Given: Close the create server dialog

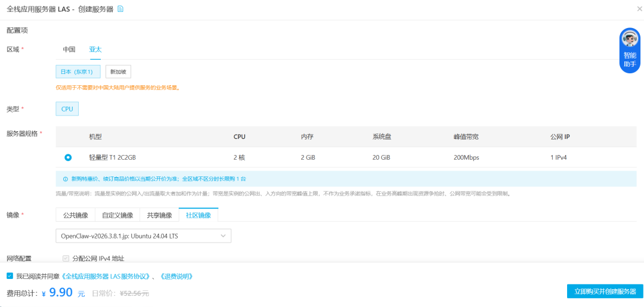Looking at the screenshot, I should coord(639,8).
